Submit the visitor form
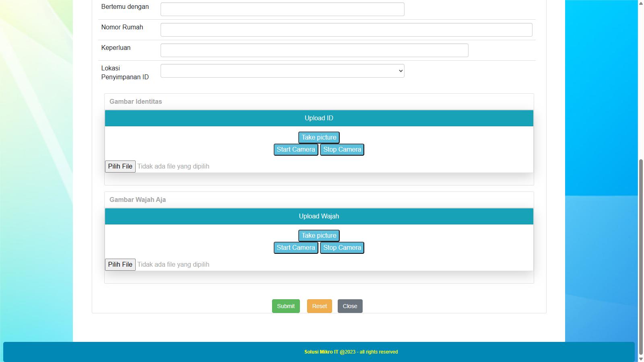The width and height of the screenshot is (644, 362). [x=286, y=306]
